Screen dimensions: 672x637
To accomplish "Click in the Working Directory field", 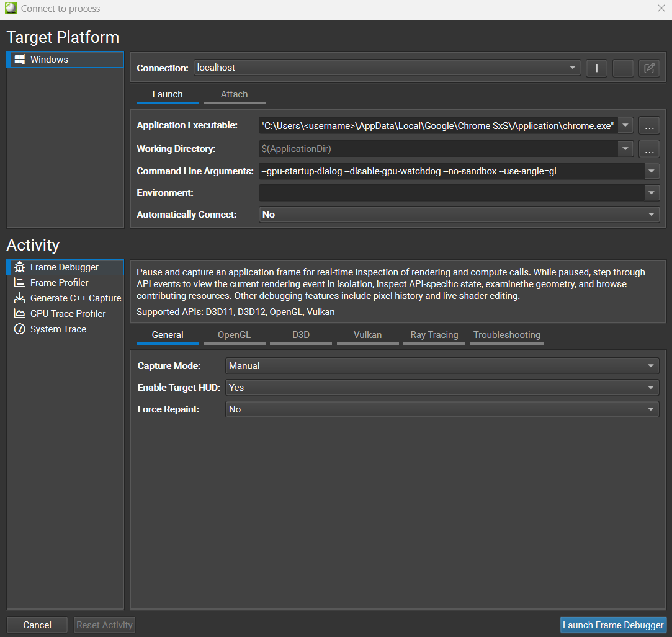I will point(438,149).
